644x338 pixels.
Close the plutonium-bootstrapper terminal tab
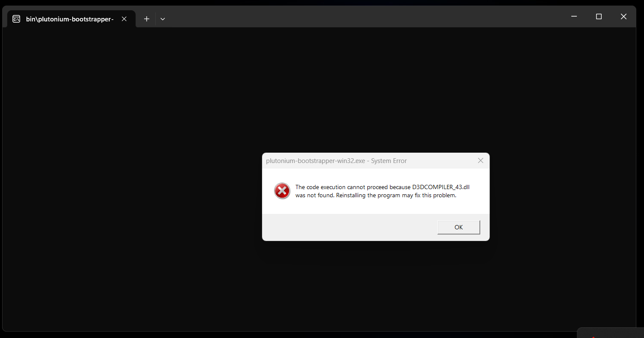[124, 19]
